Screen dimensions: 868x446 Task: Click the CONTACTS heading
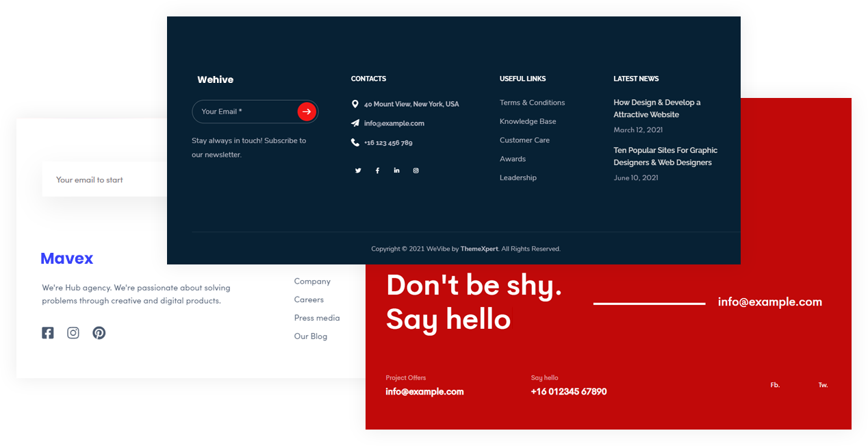point(368,79)
